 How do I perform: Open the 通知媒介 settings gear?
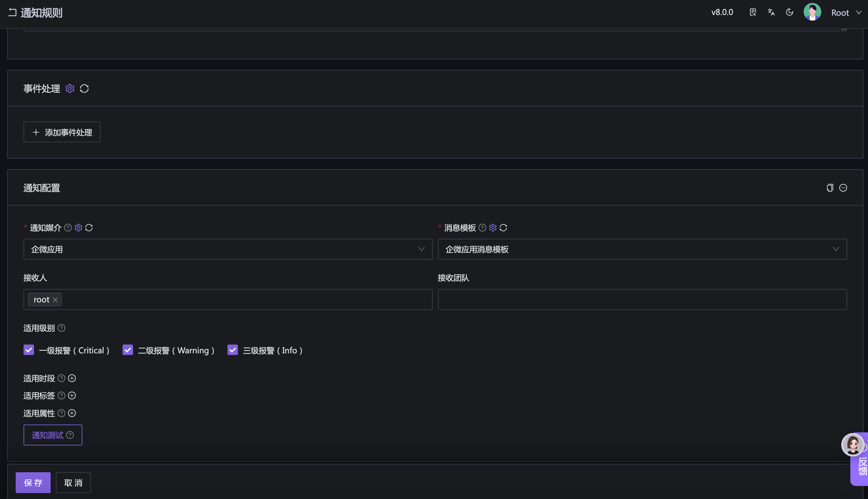click(78, 227)
